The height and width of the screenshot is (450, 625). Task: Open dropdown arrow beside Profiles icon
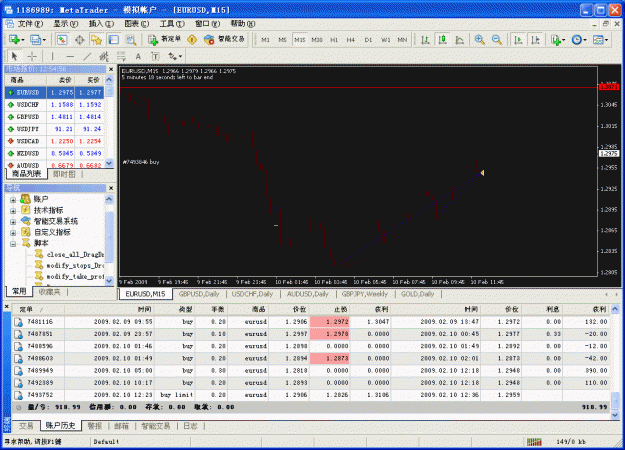[x=44, y=40]
